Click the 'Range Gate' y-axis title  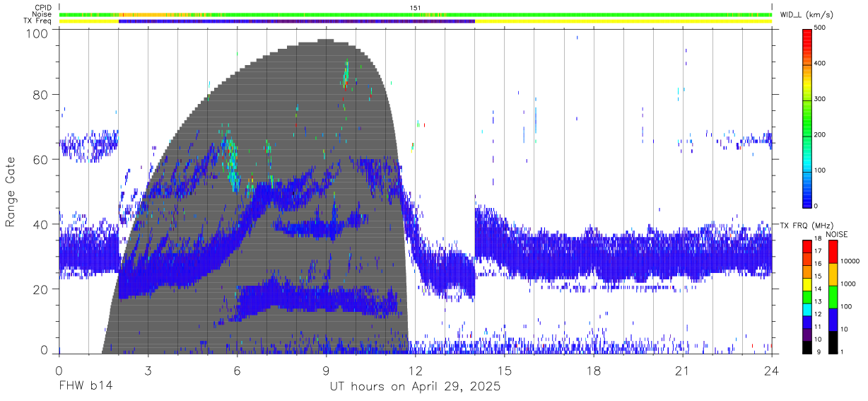coord(11,192)
